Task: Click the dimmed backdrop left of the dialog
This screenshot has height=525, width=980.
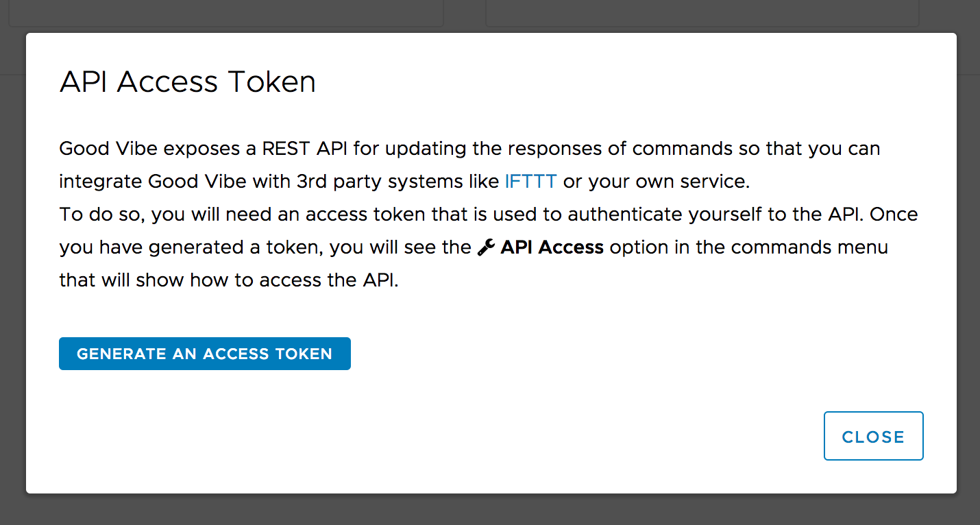Action: coord(12,274)
